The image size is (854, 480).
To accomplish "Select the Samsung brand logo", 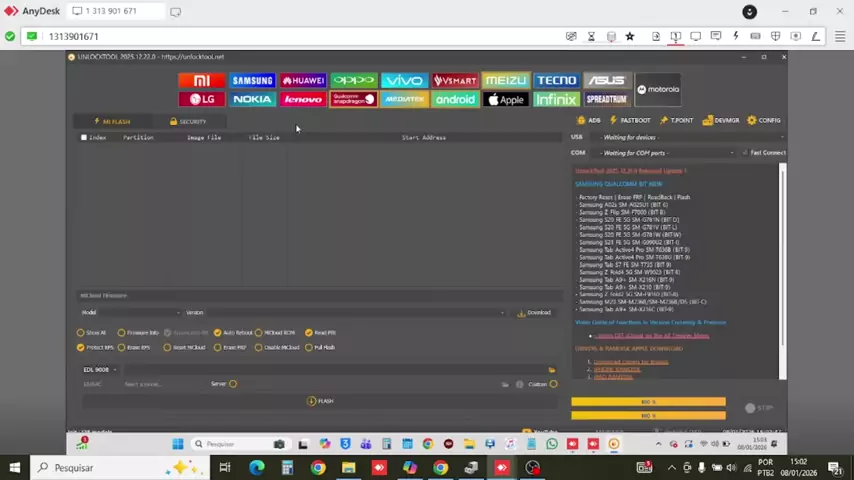I will [x=252, y=81].
